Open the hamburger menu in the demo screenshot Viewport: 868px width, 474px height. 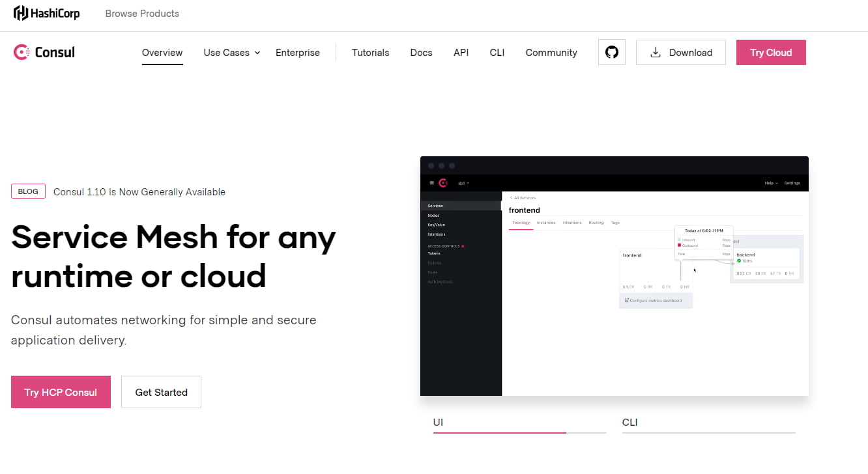(x=431, y=183)
